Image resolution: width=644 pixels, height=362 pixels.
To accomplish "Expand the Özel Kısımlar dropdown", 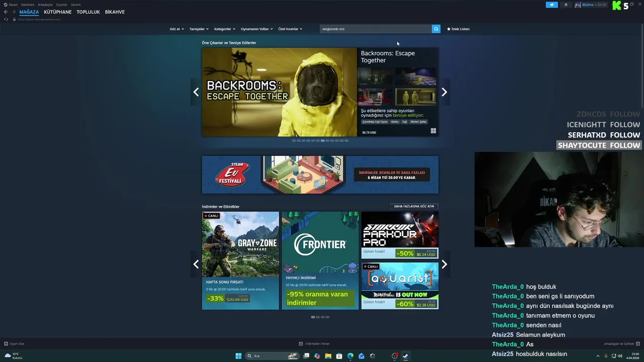I will coord(290,29).
